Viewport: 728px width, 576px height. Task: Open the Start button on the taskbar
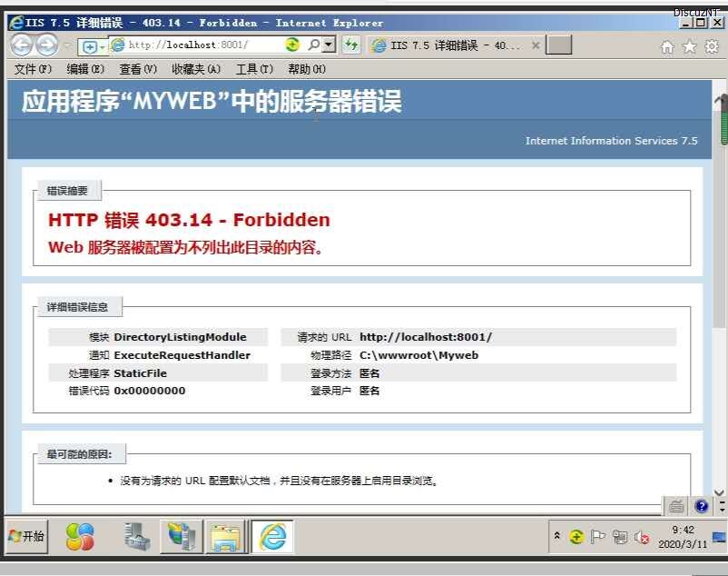click(x=26, y=537)
